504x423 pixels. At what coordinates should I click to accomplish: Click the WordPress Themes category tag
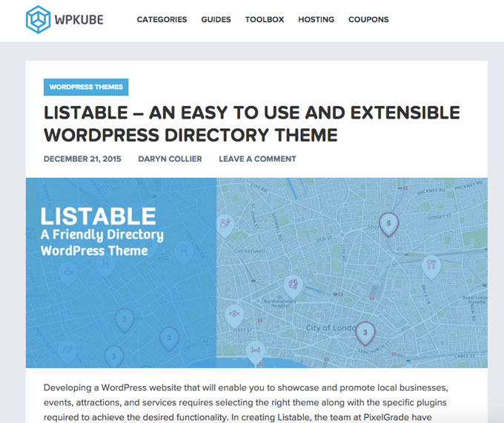[86, 87]
